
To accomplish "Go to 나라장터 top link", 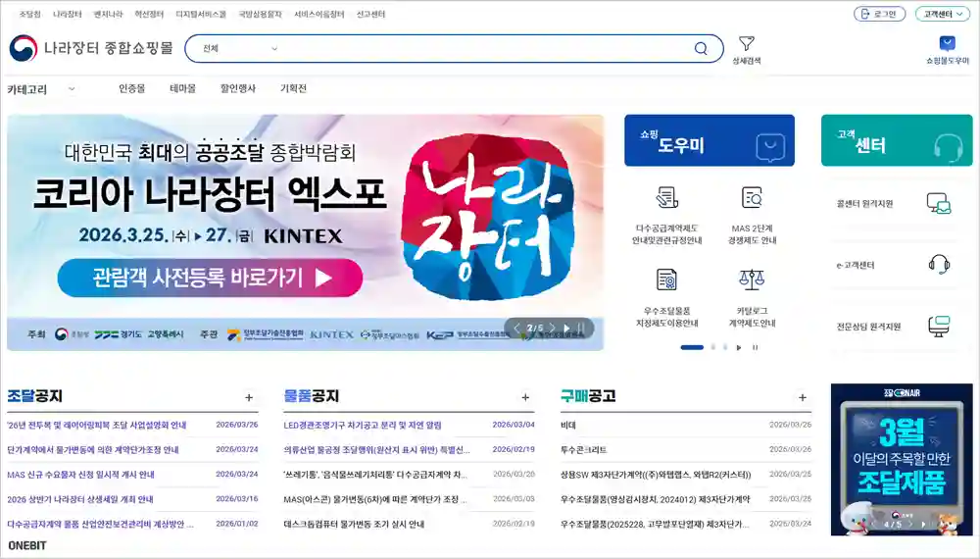I will (x=68, y=14).
